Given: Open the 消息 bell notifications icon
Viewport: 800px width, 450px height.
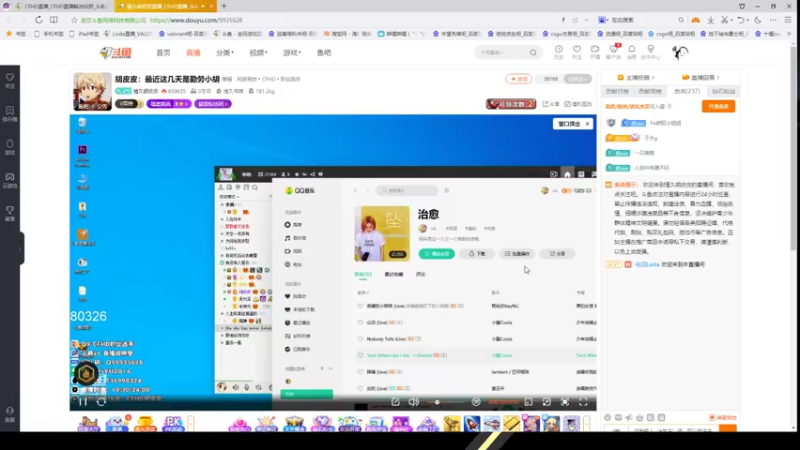Looking at the screenshot, I should (x=632, y=52).
